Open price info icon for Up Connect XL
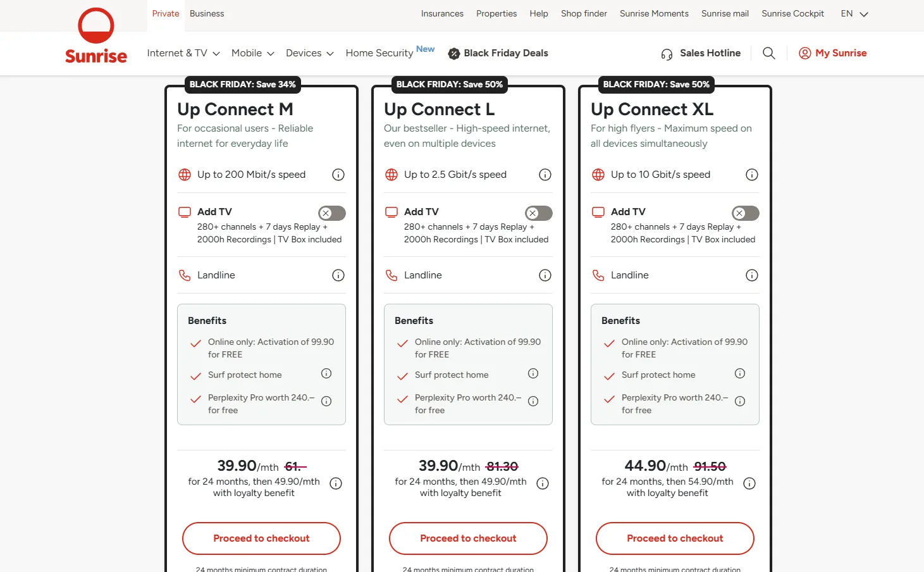This screenshot has height=572, width=924. pyautogui.click(x=749, y=483)
